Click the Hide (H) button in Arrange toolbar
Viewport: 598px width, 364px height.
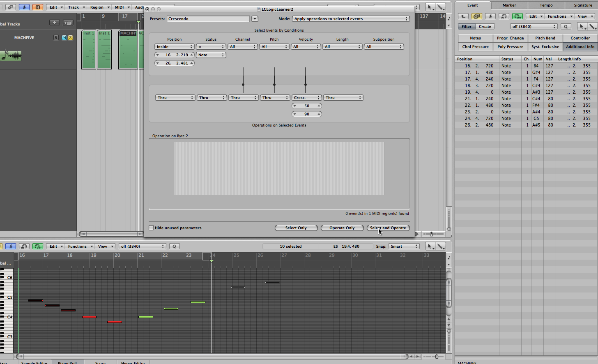click(37, 7)
